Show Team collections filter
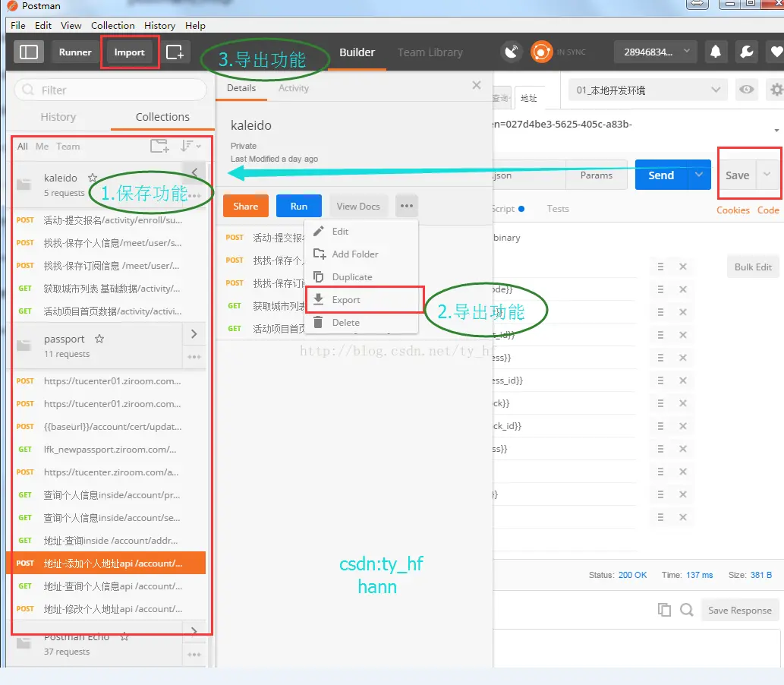784x685 pixels. [x=68, y=146]
